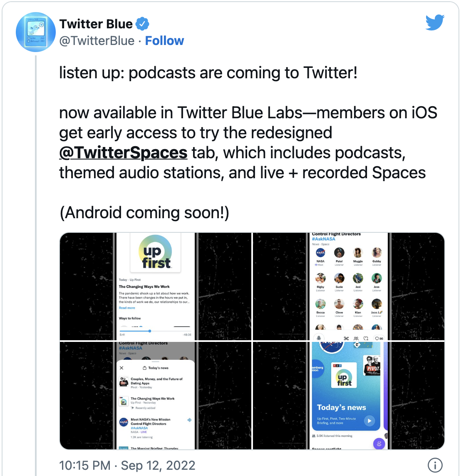Close the Today's news sheet
The width and height of the screenshot is (461, 476).
[121, 368]
